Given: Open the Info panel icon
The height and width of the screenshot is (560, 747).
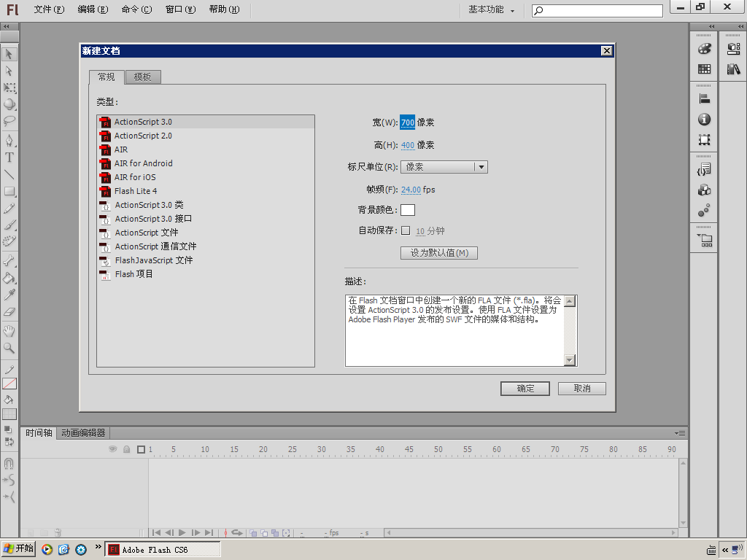Looking at the screenshot, I should 704,119.
